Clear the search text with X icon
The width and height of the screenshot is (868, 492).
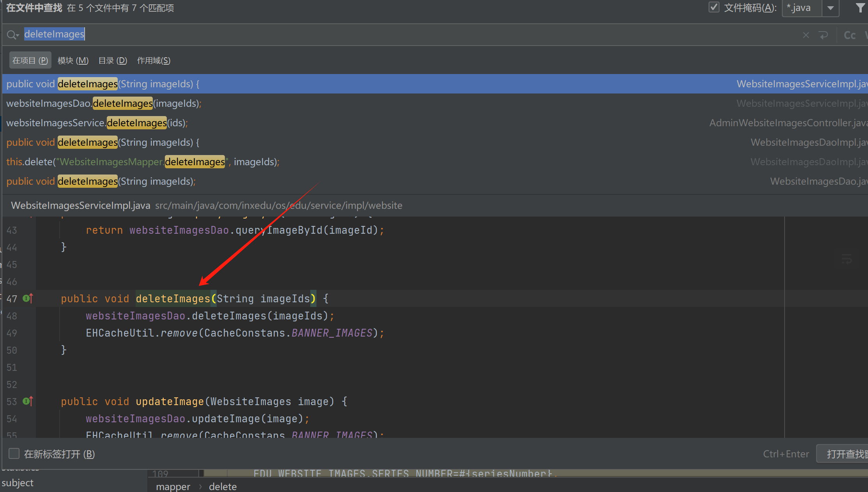point(806,35)
